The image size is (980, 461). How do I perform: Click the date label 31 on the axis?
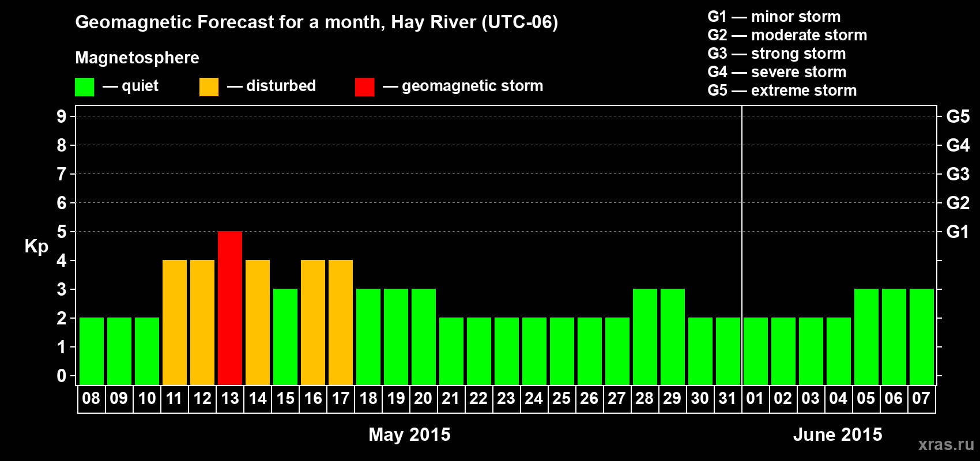coord(728,399)
